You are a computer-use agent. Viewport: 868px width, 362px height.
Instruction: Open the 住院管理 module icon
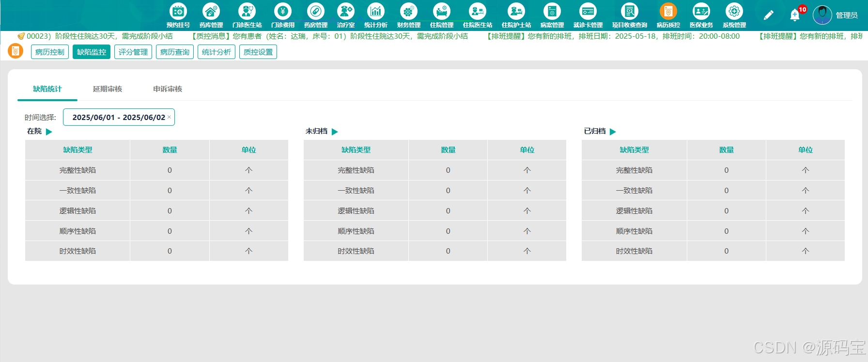[x=441, y=11]
